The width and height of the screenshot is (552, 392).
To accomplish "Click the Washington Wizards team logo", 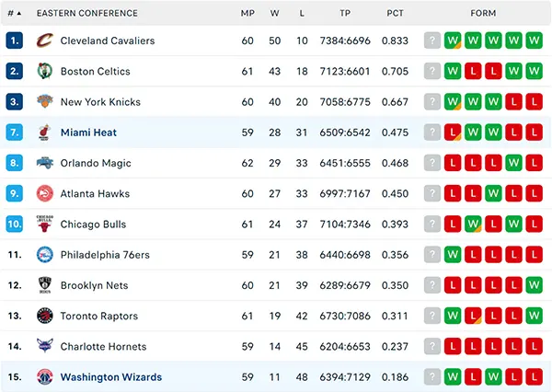I will [45, 376].
